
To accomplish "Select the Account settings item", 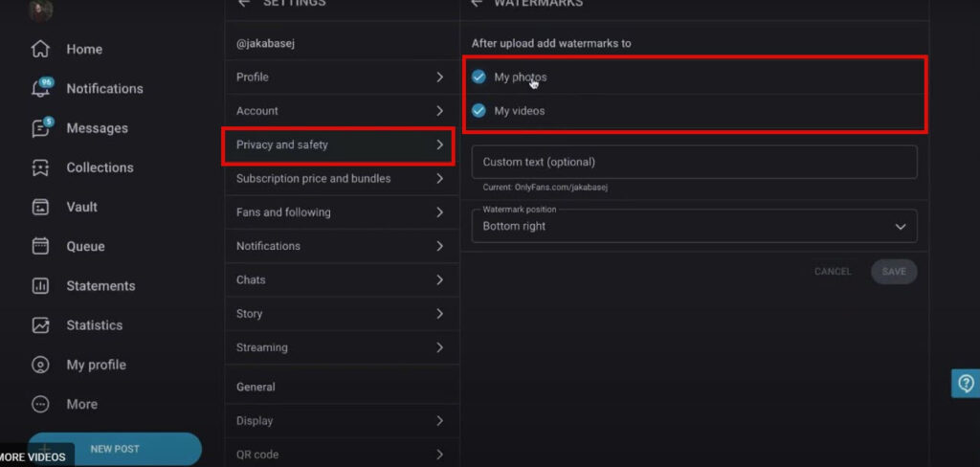I will (338, 111).
